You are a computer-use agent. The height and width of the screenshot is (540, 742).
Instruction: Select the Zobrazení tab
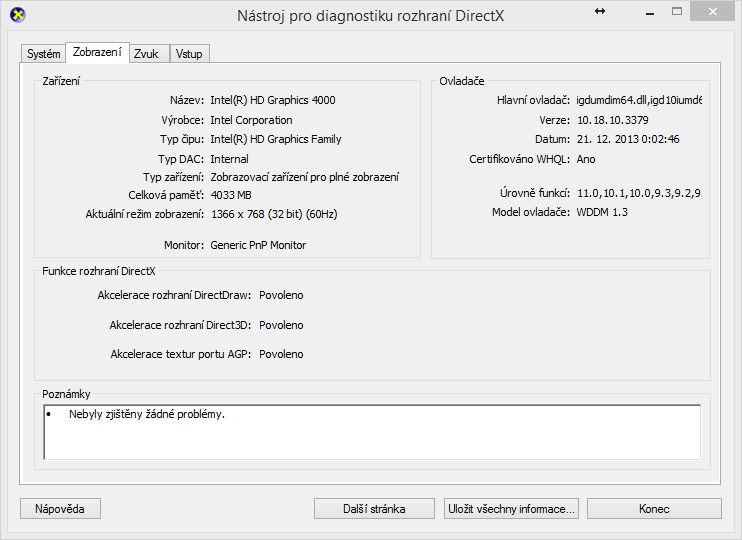click(x=97, y=52)
